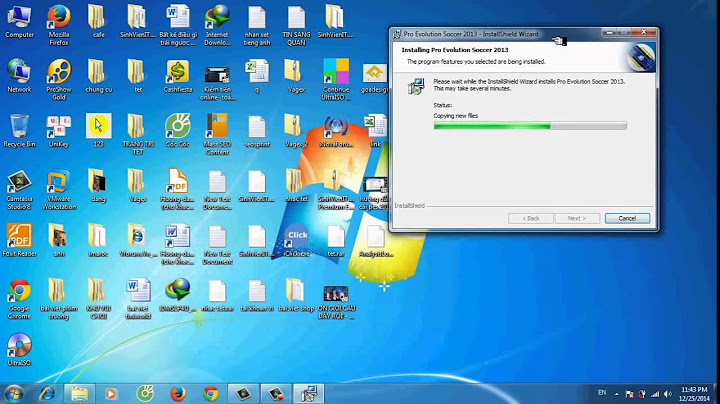Image resolution: width=720 pixels, height=404 pixels.
Task: Launch Internet Explorer from the taskbar
Action: point(46,394)
